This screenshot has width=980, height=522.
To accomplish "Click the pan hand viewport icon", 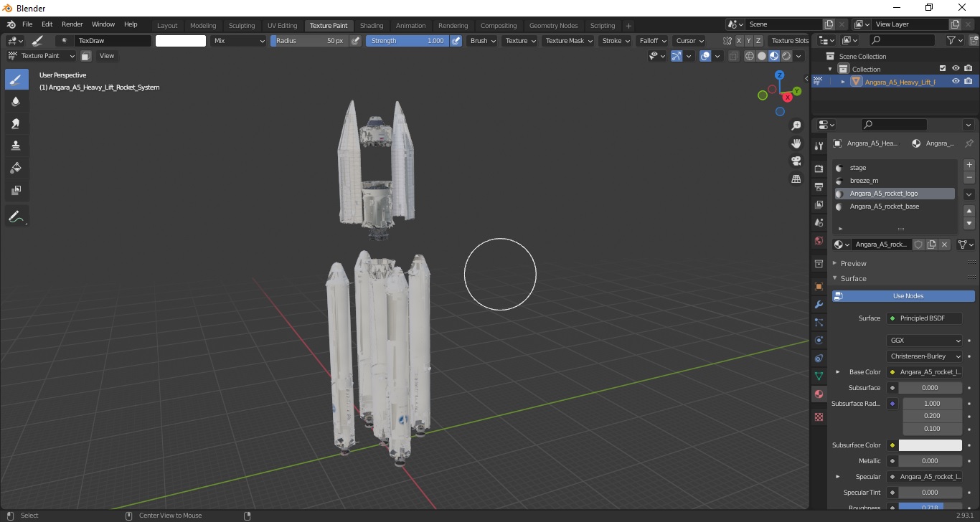I will click(x=796, y=143).
